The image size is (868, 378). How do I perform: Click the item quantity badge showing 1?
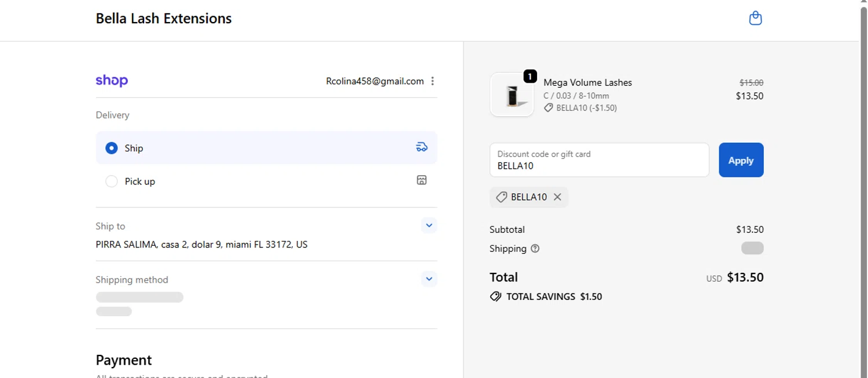529,76
